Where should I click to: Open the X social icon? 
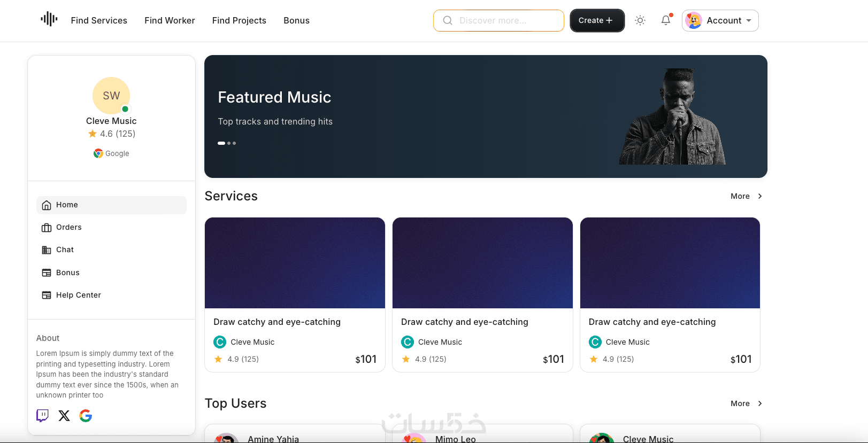(64, 416)
